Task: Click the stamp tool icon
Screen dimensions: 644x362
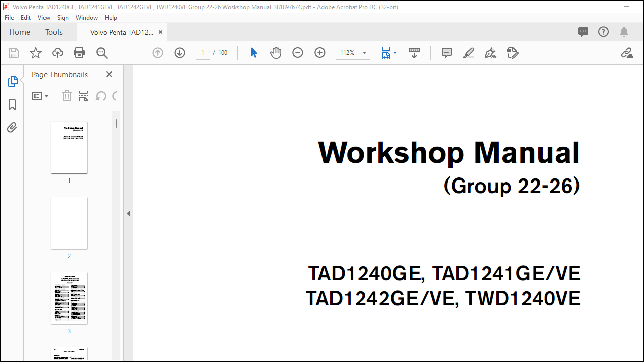Action: [x=512, y=53]
